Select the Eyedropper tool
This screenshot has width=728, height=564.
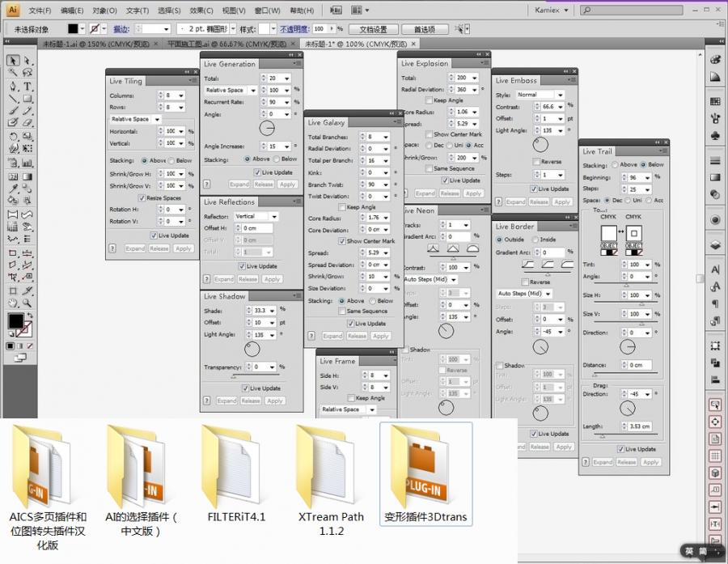point(13,189)
